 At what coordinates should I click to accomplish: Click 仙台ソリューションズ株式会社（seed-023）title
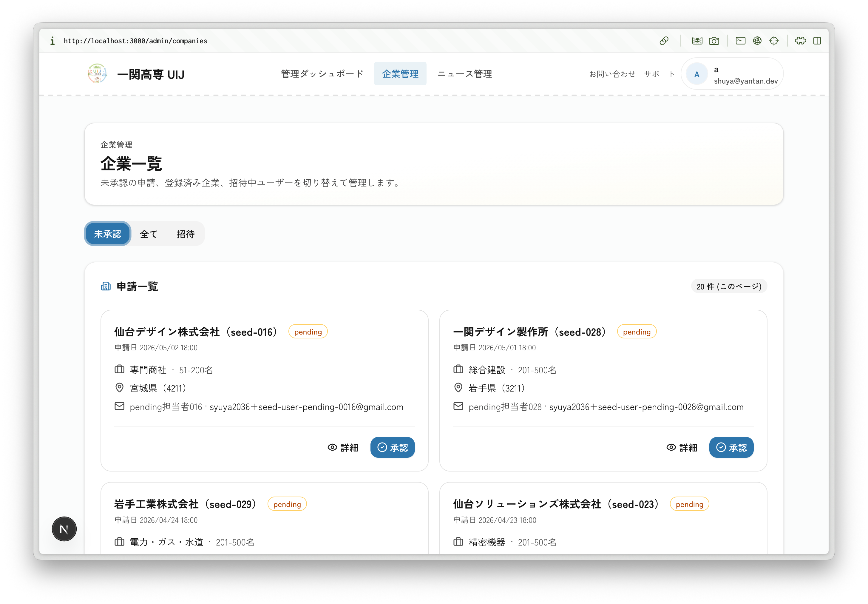point(557,504)
